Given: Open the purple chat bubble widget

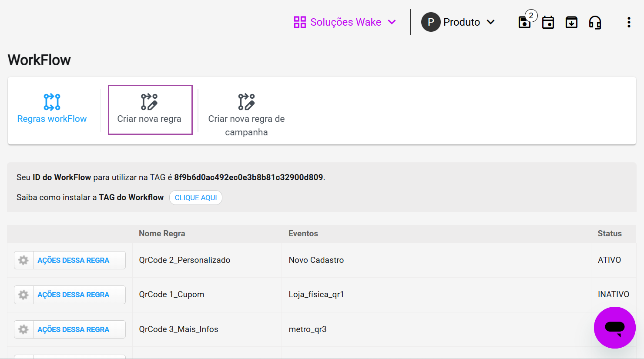Looking at the screenshot, I should (614, 327).
